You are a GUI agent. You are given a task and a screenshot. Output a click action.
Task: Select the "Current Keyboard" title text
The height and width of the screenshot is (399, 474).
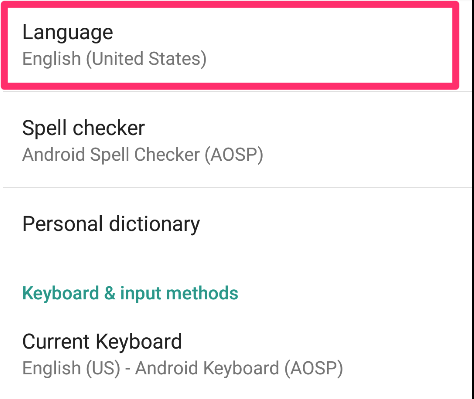(x=102, y=342)
